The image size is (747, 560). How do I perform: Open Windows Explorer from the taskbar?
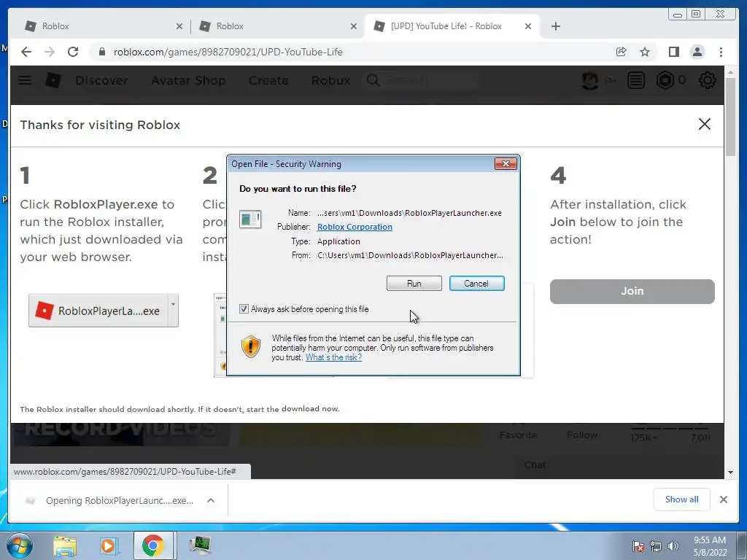pos(65,545)
